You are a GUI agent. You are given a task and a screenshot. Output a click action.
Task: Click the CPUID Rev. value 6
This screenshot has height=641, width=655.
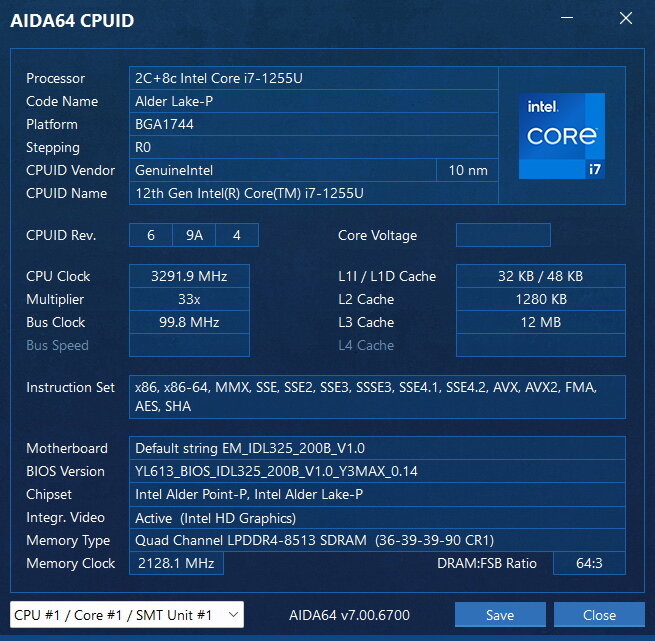(151, 235)
